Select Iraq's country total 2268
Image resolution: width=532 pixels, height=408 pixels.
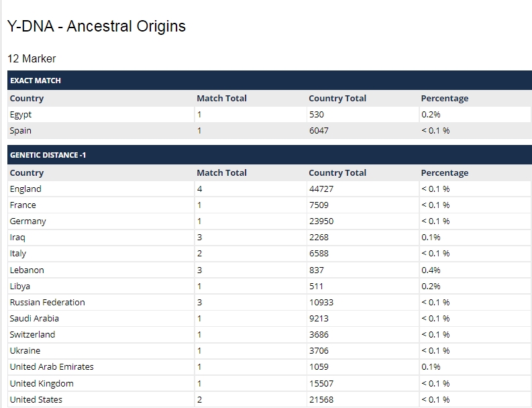[319, 238]
